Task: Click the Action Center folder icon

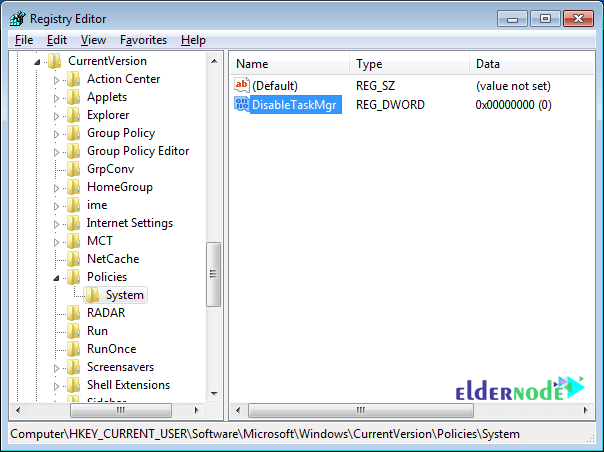Action: tap(73, 79)
